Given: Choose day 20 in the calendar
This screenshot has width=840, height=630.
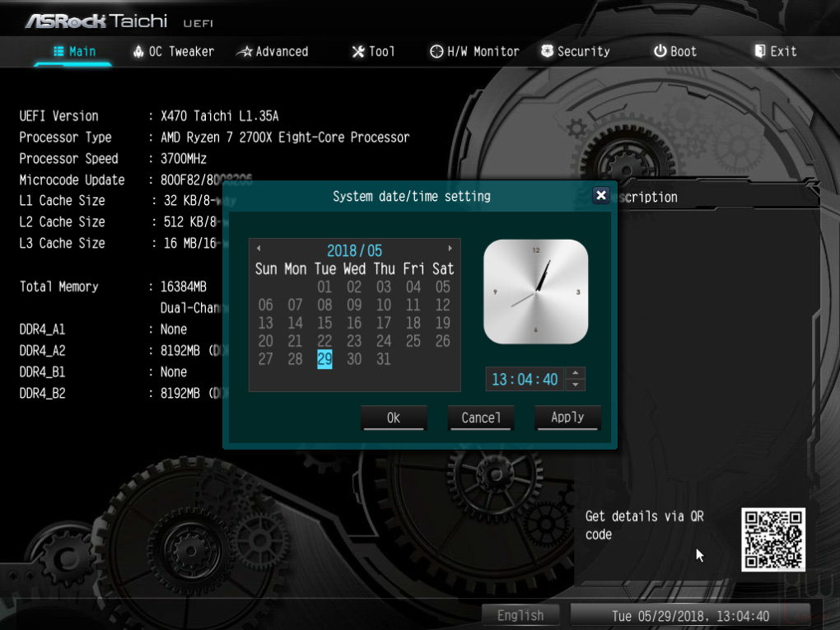Looking at the screenshot, I should 265,341.
